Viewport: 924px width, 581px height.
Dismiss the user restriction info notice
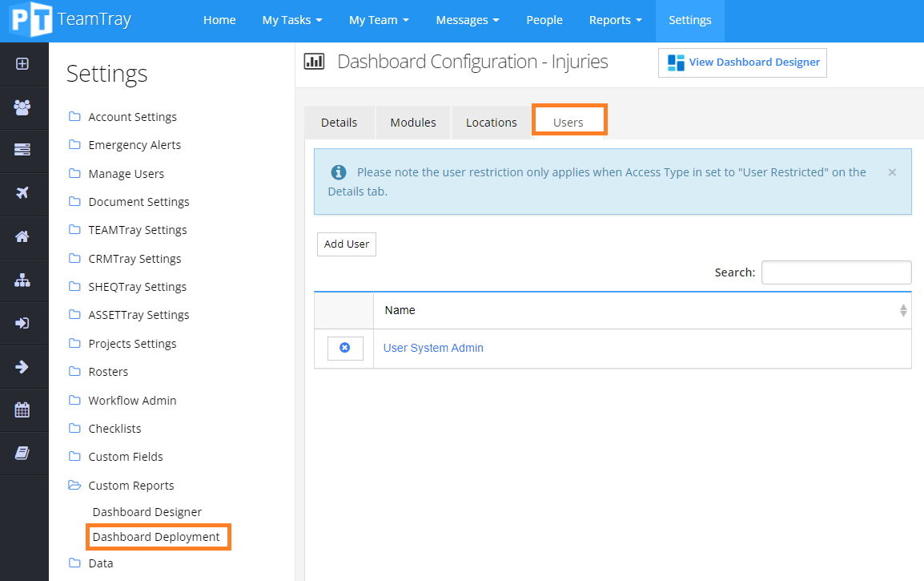892,171
